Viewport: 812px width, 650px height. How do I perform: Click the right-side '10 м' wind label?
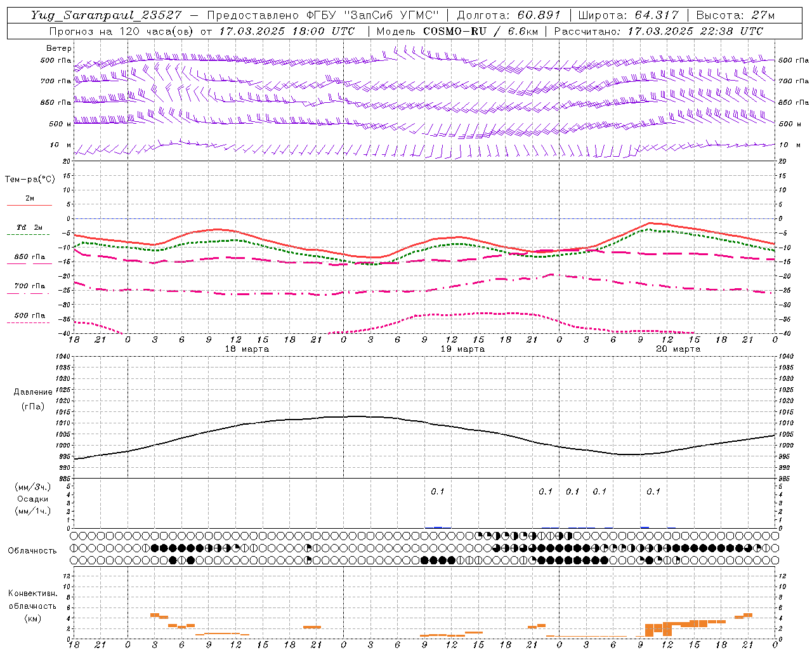click(x=790, y=145)
